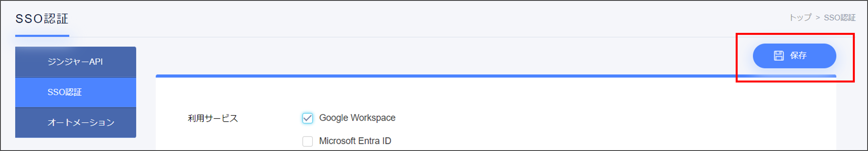868x151 pixels.
Task: Select the SSO認証 sidebar menu item
Action: (x=75, y=92)
